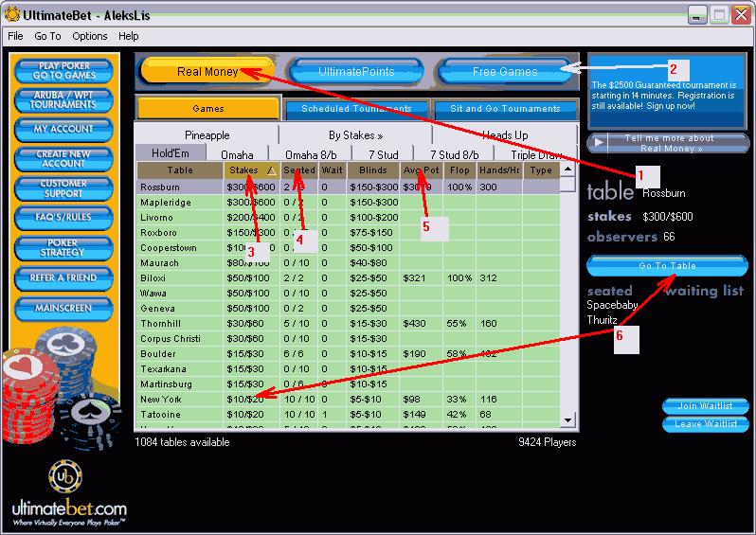
Task: Open the File menu
Action: pyautogui.click(x=15, y=36)
